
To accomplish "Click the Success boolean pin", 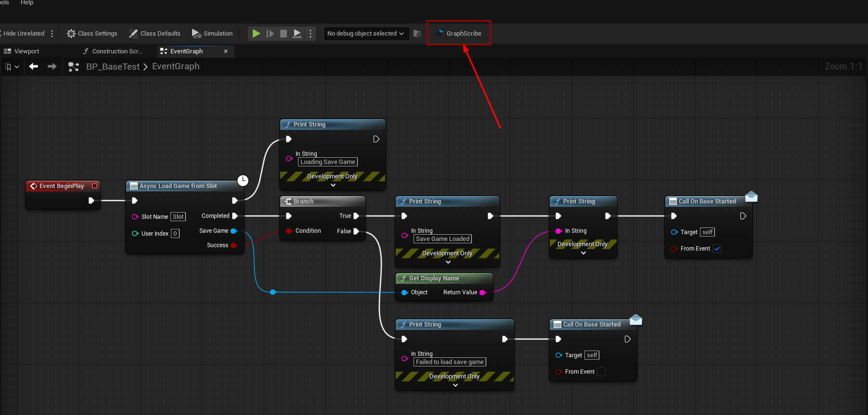I will (234, 245).
